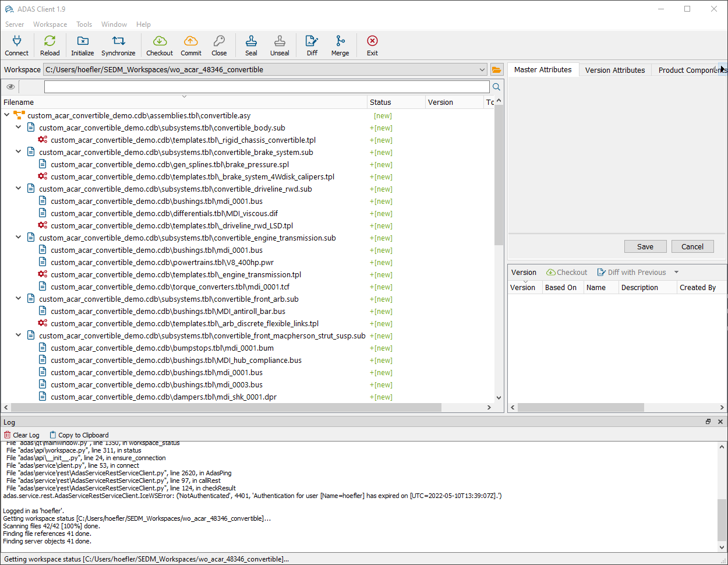
Task: Switch to the Version Attributes tab
Action: click(615, 70)
